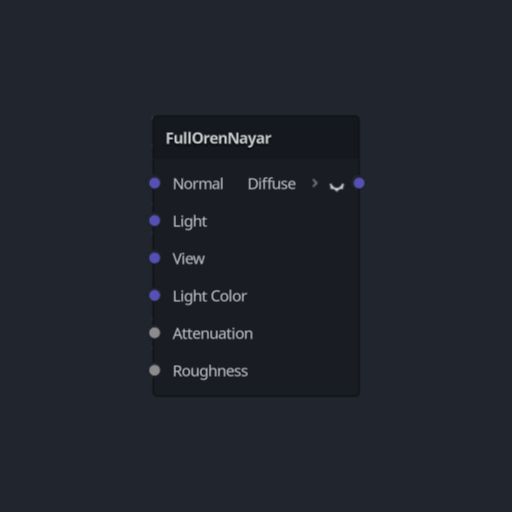Viewport: 512px width, 512px height.
Task: Click the gray Attenuation input port
Action: click(x=155, y=333)
